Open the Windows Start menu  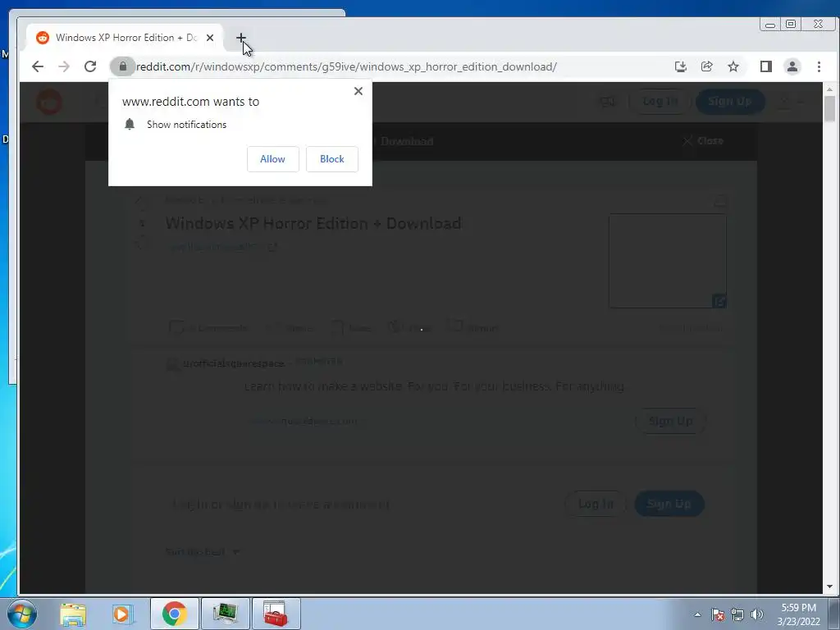pyautogui.click(x=22, y=614)
